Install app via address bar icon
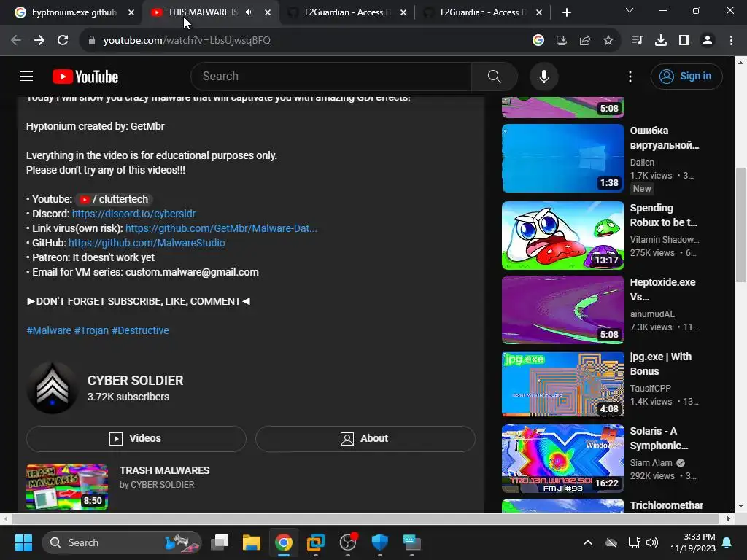Screen dimensions: 747x560 click(562, 41)
